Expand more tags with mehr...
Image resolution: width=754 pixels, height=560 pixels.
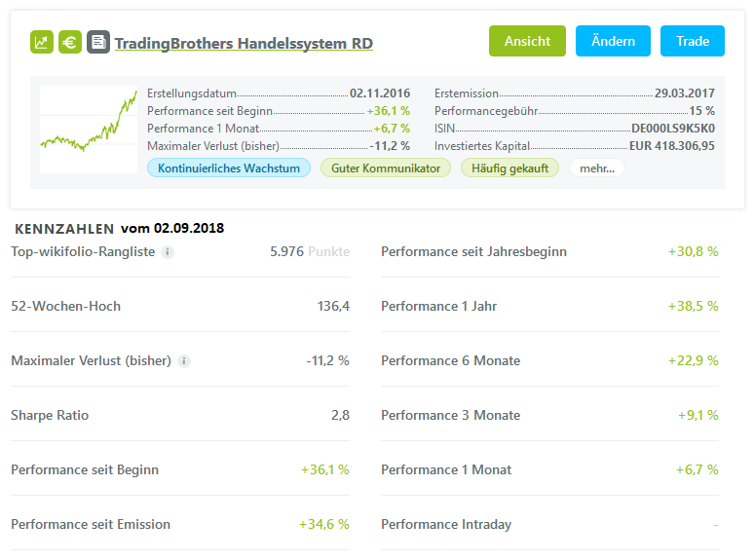tap(597, 168)
